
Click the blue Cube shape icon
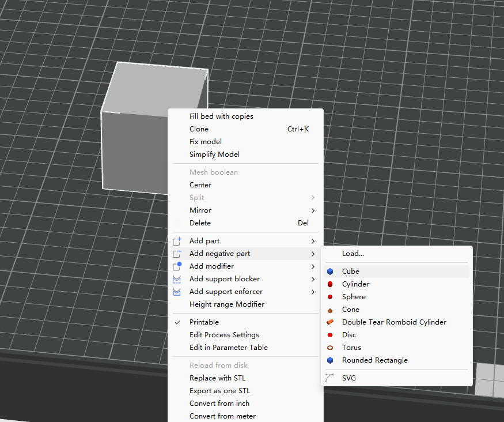tap(330, 272)
